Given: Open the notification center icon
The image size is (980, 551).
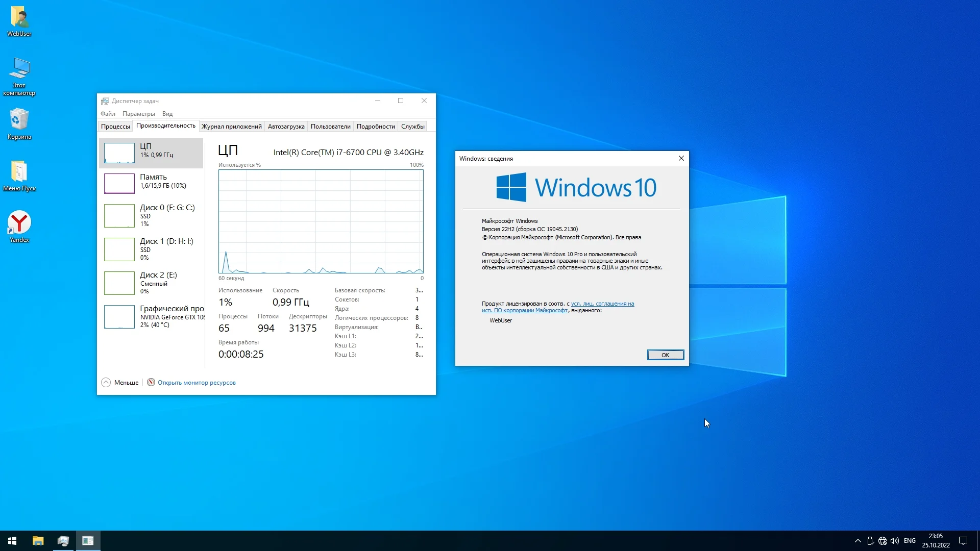Looking at the screenshot, I should (x=963, y=541).
